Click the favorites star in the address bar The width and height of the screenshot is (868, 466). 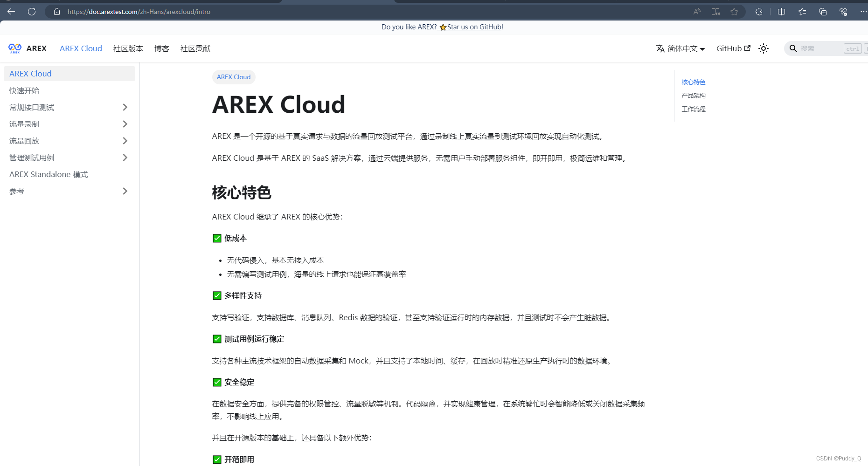click(735, 12)
